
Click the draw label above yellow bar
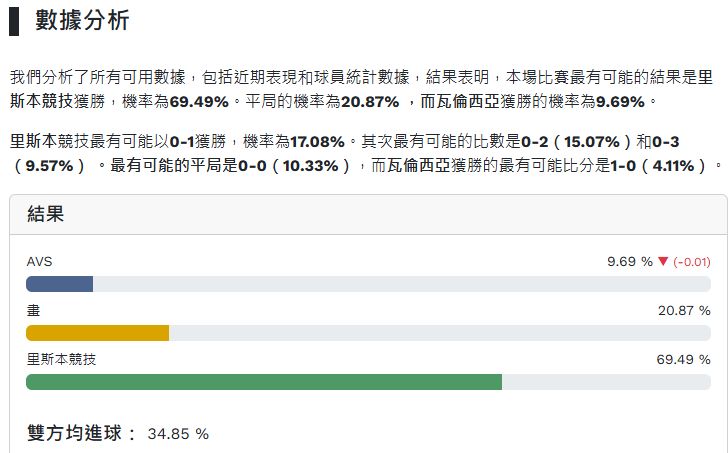(33, 311)
